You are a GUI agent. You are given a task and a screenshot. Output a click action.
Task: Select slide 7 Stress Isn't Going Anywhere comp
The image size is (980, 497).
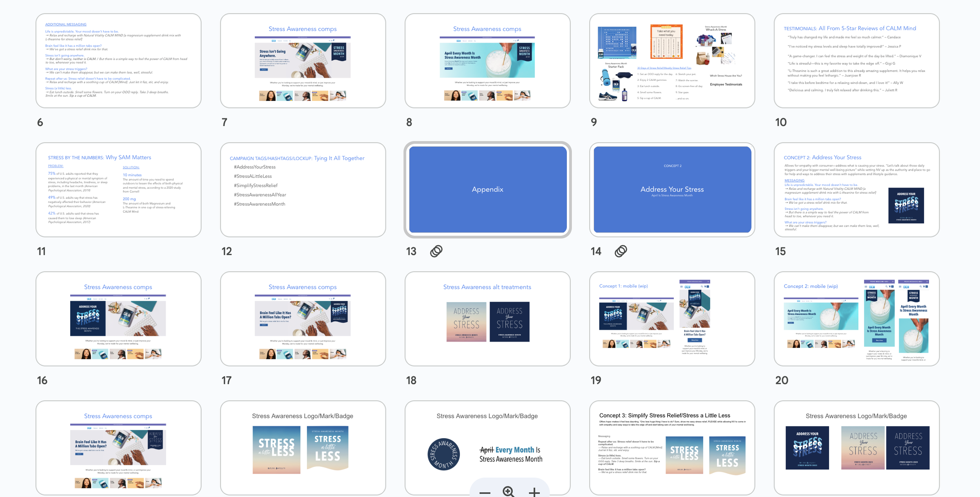point(303,61)
